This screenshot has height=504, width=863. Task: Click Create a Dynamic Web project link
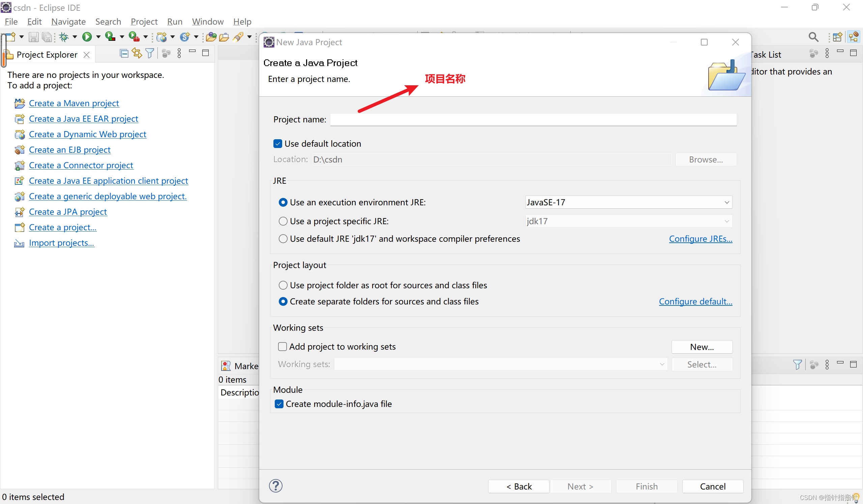87,134
